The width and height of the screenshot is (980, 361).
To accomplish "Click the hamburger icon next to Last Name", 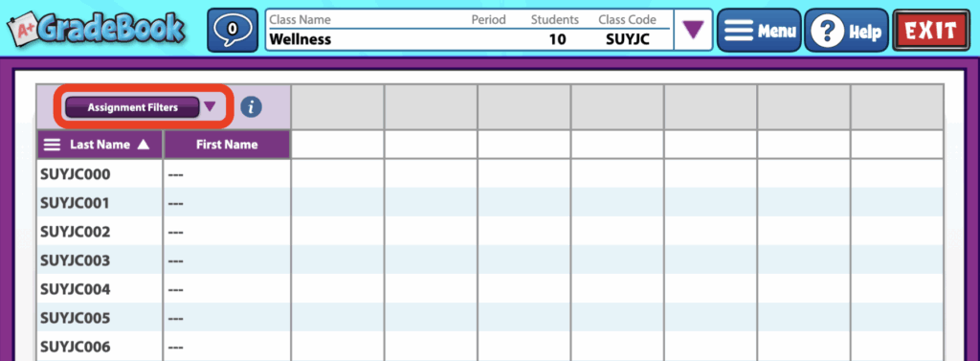I will [x=53, y=145].
